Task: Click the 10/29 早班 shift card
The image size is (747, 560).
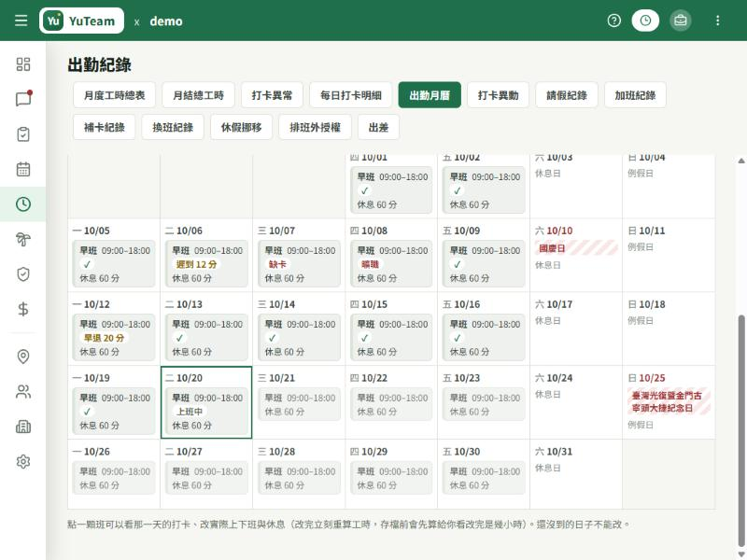Action: pyautogui.click(x=391, y=478)
